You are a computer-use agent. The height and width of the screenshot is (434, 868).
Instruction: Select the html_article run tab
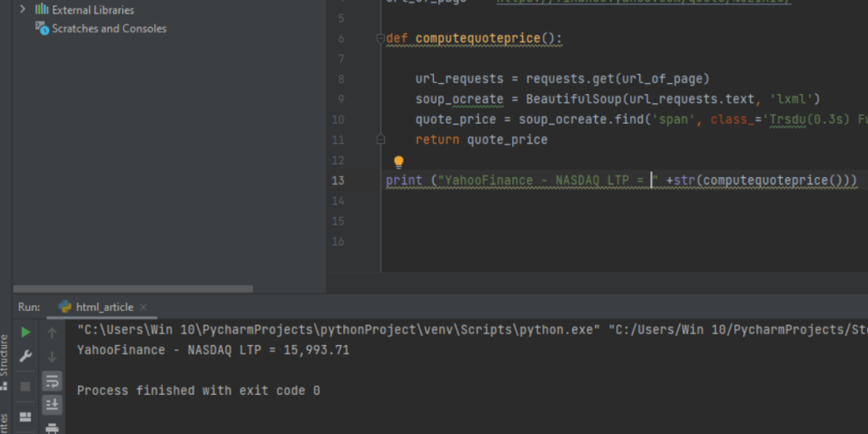(x=97, y=307)
